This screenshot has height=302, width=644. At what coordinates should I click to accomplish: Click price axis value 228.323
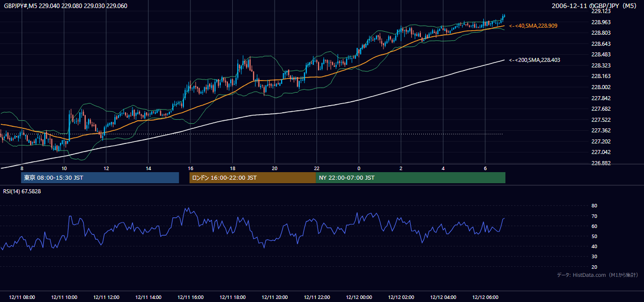(x=601, y=65)
